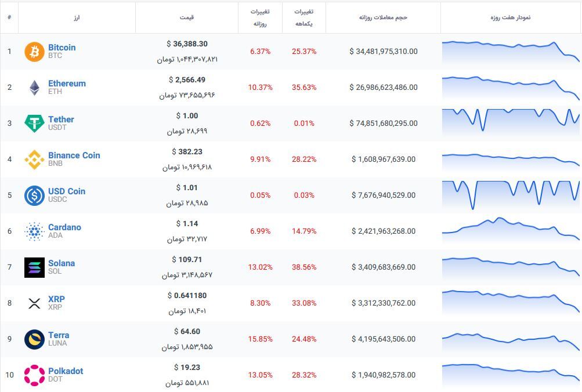Image resolution: width=582 pixels, height=392 pixels.
Task: Click the yellow Binance Coin logo
Action: (x=34, y=159)
